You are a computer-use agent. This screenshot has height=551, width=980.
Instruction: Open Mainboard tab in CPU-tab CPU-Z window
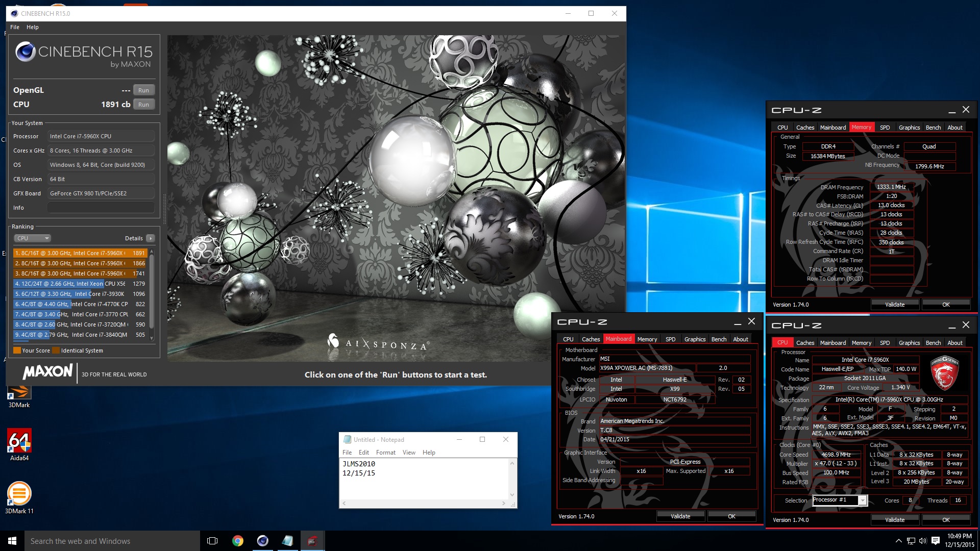[x=833, y=343]
